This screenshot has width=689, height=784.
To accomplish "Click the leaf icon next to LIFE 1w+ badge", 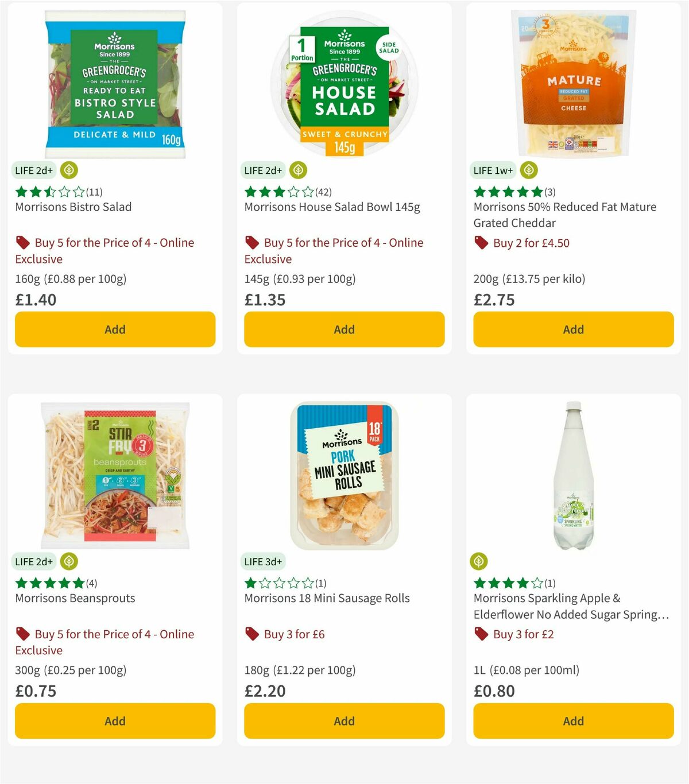I will click(x=528, y=170).
